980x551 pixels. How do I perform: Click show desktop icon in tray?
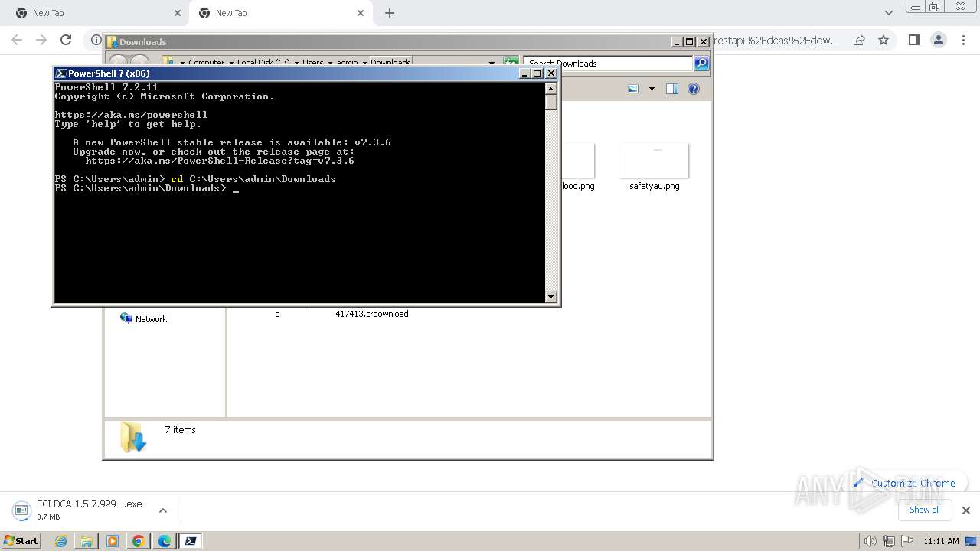click(971, 541)
